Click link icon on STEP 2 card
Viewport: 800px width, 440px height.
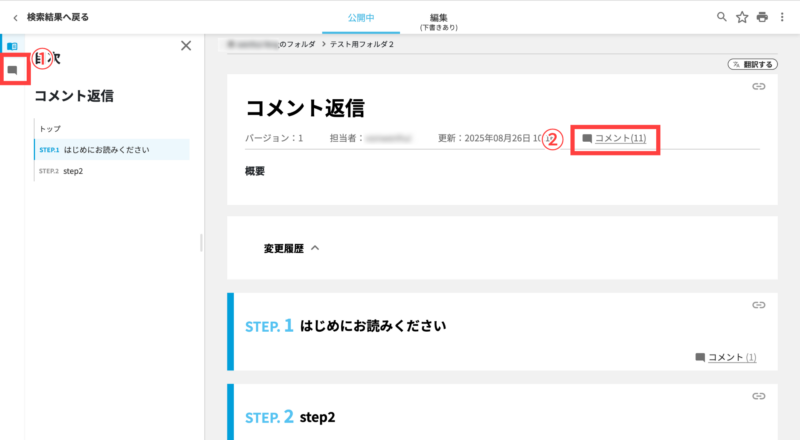pos(759,396)
